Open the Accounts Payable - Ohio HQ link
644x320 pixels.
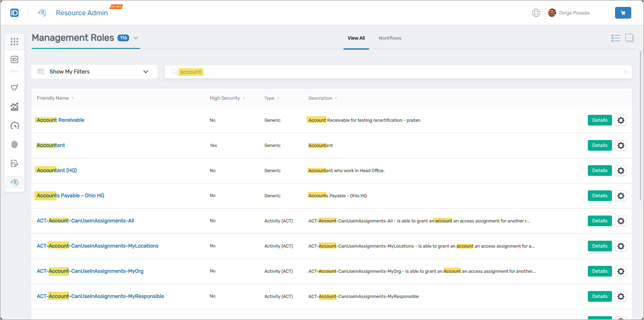tap(70, 196)
